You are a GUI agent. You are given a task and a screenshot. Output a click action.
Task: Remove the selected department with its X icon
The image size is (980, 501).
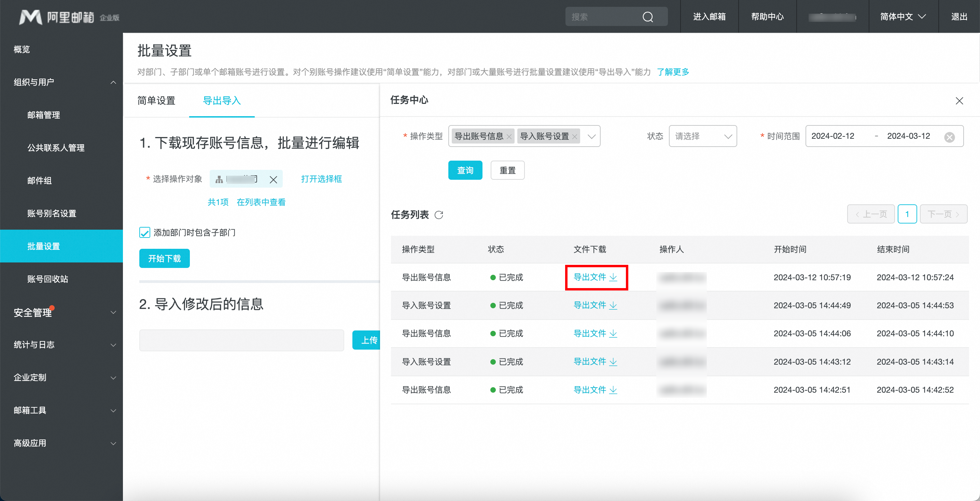pos(273,180)
